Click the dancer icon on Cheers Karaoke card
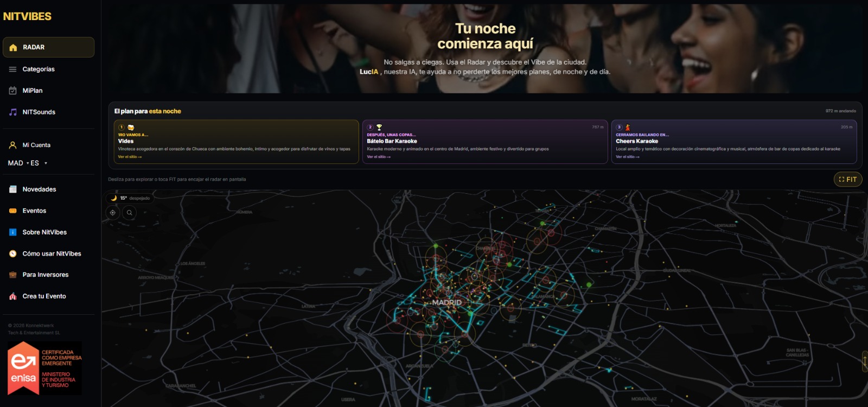The width and height of the screenshot is (868, 407). [x=628, y=128]
